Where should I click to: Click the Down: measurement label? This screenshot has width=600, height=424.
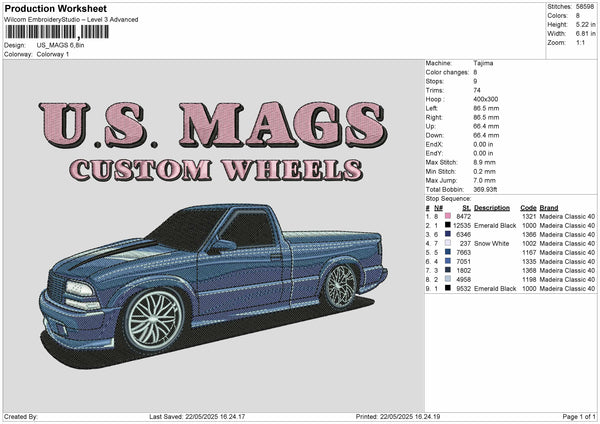coord(435,135)
